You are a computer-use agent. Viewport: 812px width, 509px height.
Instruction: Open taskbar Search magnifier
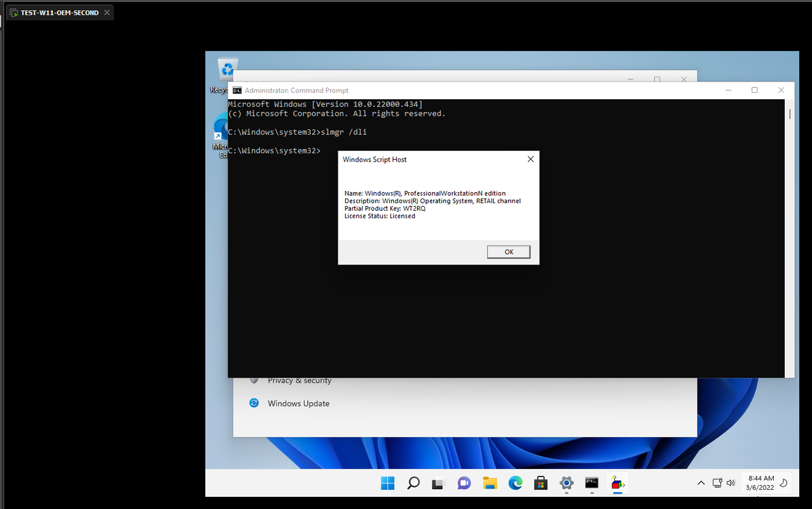413,483
